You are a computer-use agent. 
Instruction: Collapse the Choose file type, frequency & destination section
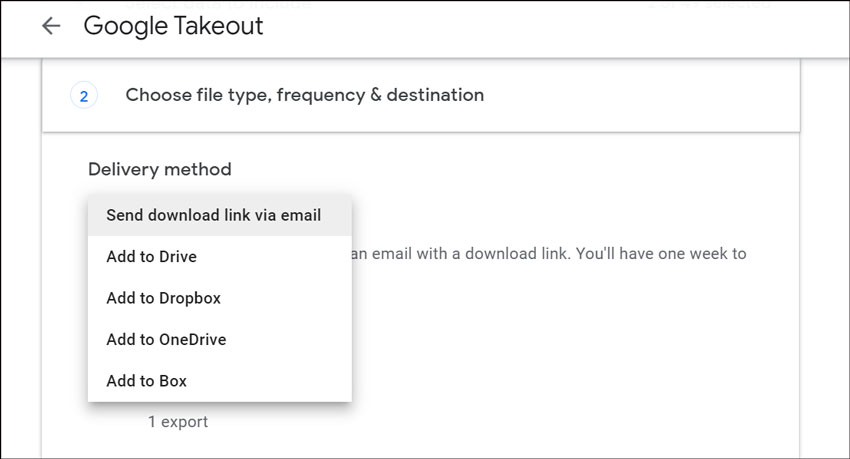[x=304, y=96]
